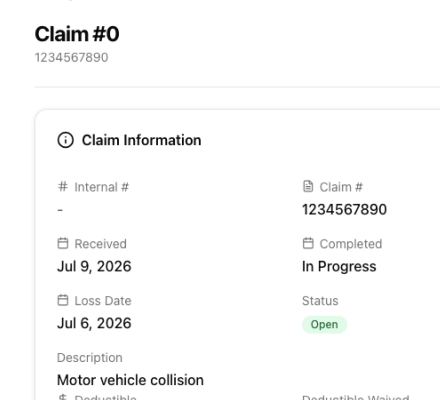Viewport: 440px width, 400px height.
Task: Click the calendar icon beside Loss Date
Action: point(63,300)
